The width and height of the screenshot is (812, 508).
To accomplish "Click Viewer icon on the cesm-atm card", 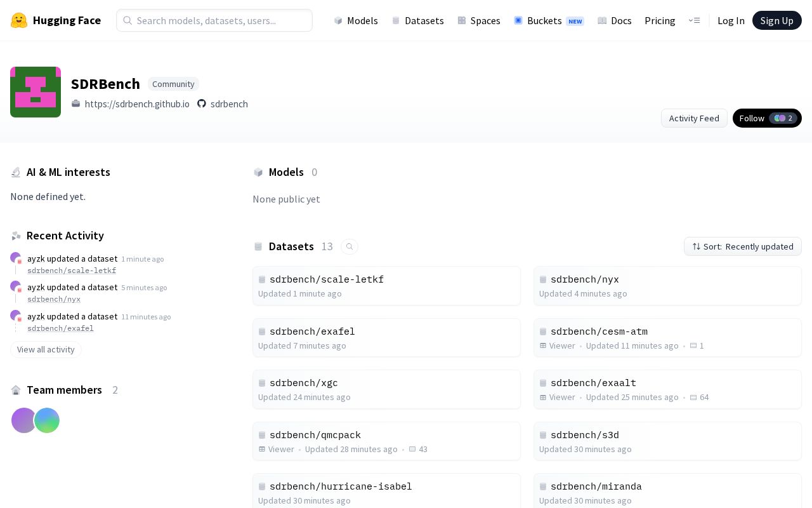I will point(543,345).
